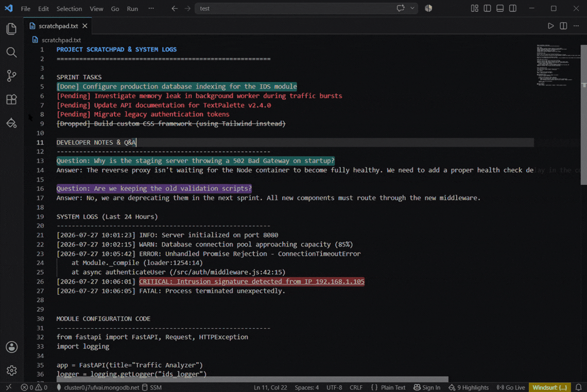Show errors and warnings count

click(x=34, y=387)
